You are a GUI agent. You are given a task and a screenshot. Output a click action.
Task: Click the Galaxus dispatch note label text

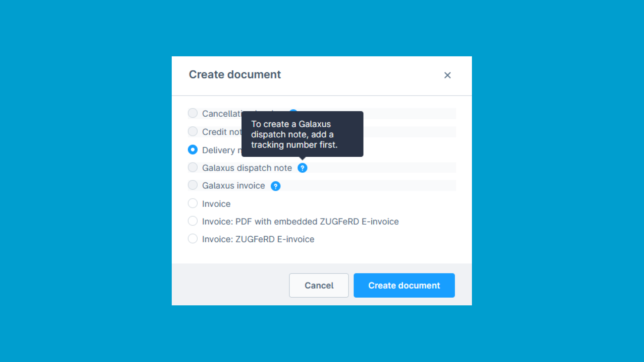[247, 168]
